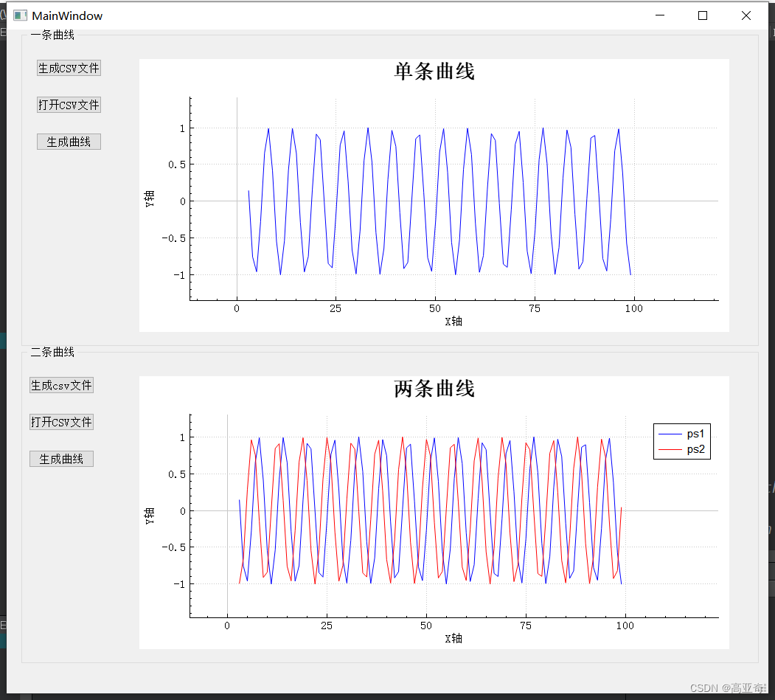Click 生成曲线 button under 二条曲线 group
This screenshot has width=775, height=700.
coord(60,458)
